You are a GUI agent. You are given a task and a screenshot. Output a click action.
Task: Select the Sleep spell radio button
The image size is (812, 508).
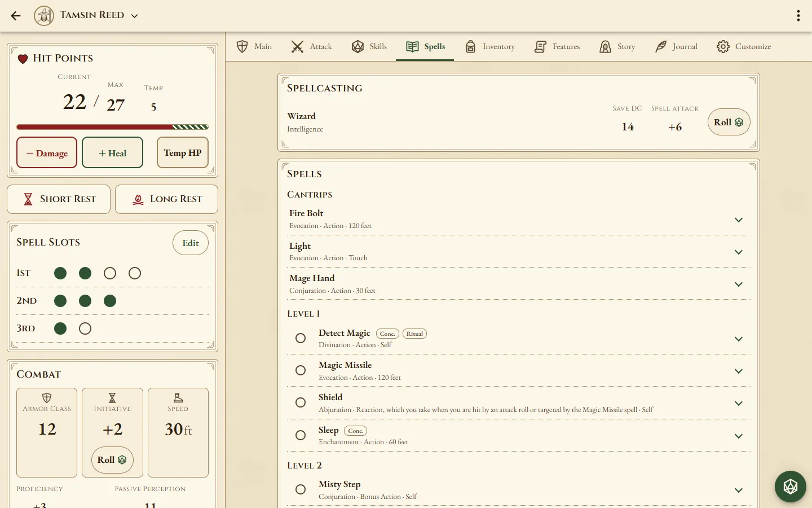[x=301, y=435]
